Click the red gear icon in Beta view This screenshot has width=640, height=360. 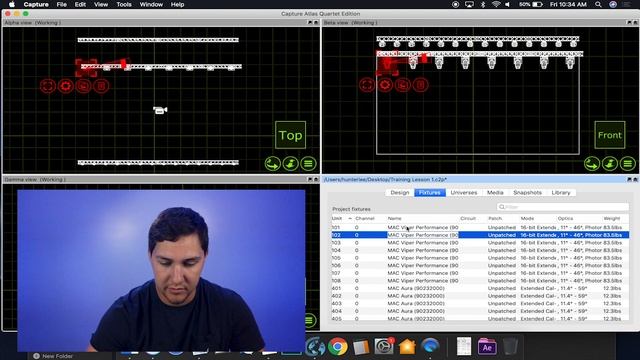(385, 85)
